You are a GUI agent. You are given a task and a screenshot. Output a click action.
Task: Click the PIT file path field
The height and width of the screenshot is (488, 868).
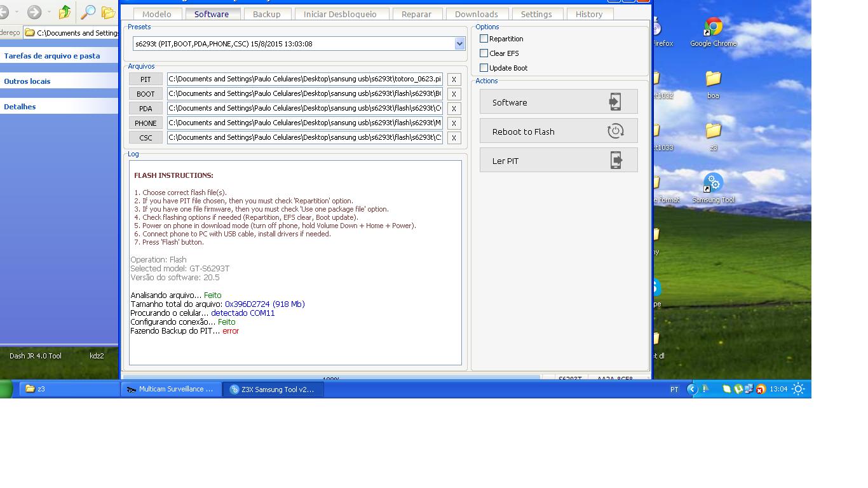[x=305, y=79]
